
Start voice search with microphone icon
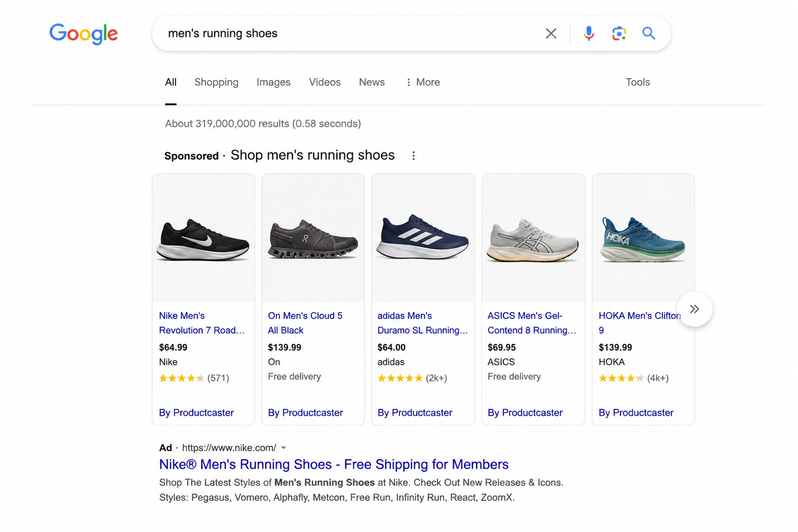(589, 34)
